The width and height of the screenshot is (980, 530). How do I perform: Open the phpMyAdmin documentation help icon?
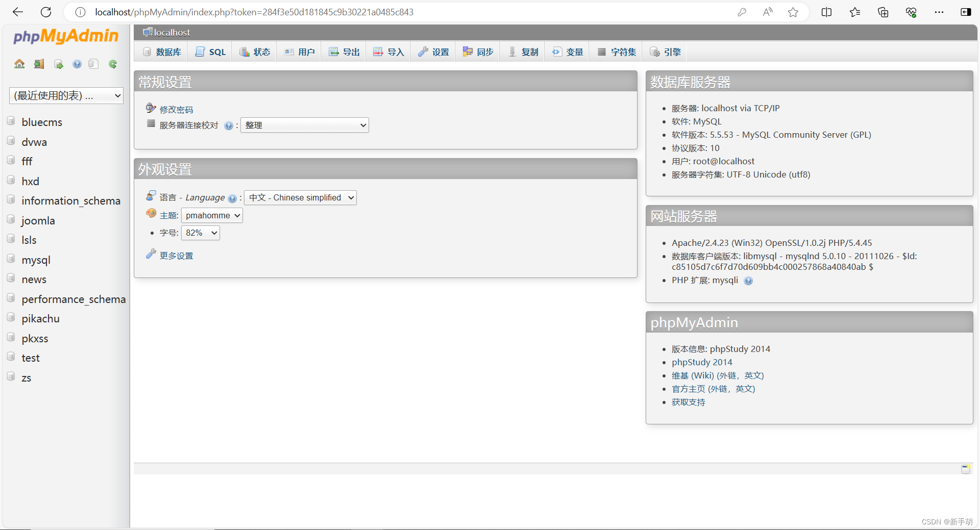tap(77, 64)
